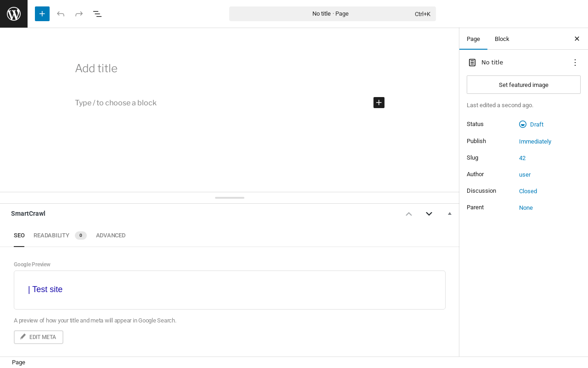Click the 'Last edited a second ago.' text
This screenshot has height=368, width=588.
tap(500, 105)
